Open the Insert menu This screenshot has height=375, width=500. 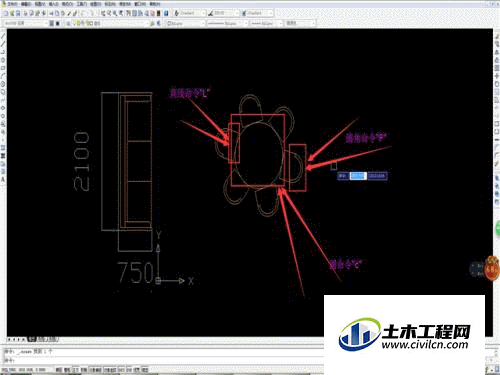(54, 4)
